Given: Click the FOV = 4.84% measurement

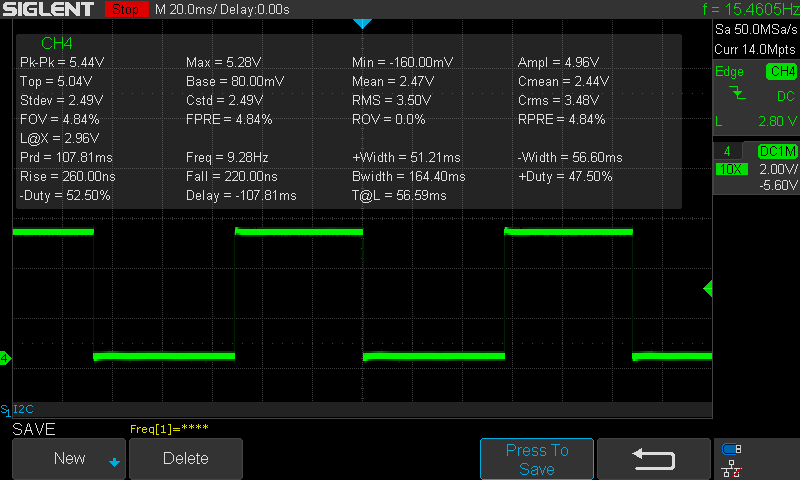Looking at the screenshot, I should [60, 119].
